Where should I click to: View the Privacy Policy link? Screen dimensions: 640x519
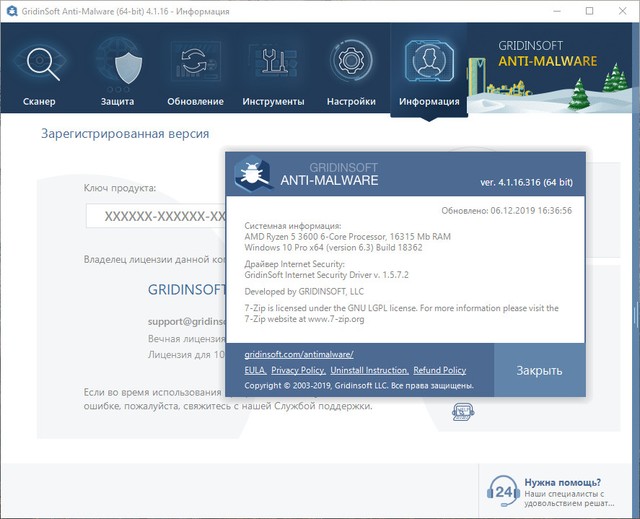[298, 370]
